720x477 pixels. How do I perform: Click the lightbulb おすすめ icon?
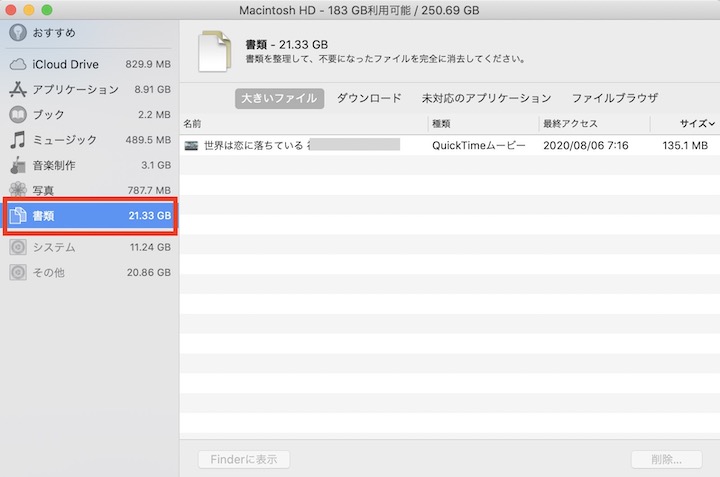click(18, 32)
